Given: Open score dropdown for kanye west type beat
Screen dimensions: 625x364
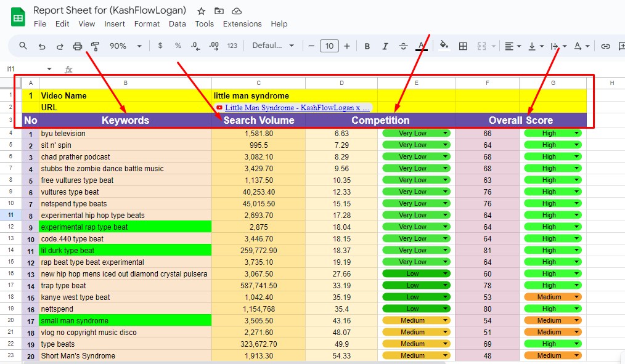Looking at the screenshot, I should pos(552,297).
